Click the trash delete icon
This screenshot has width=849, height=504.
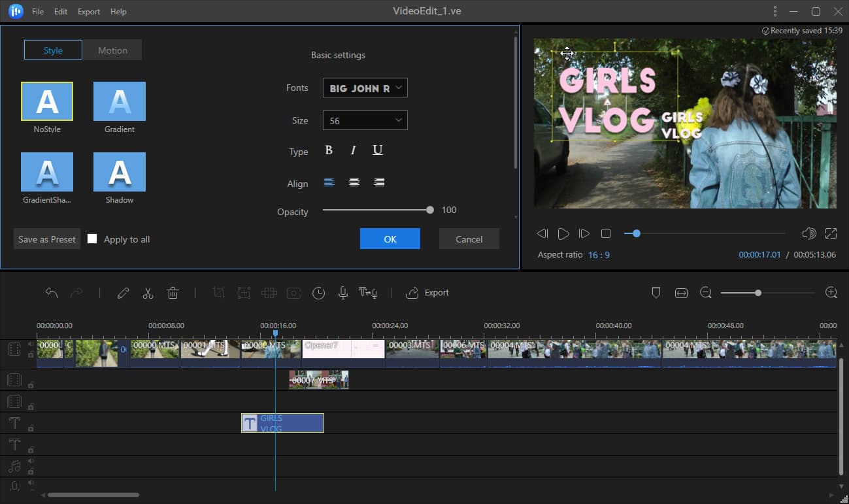(x=173, y=293)
